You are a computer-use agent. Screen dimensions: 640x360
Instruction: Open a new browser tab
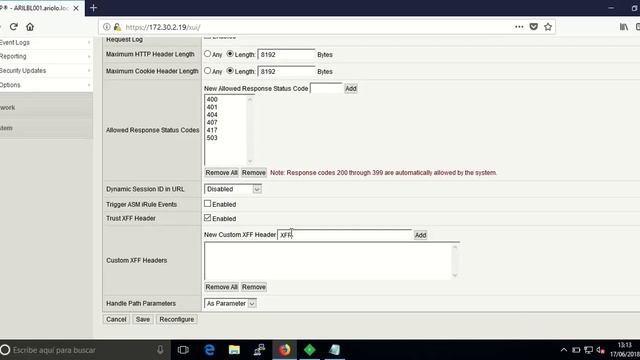pyautogui.click(x=93, y=8)
